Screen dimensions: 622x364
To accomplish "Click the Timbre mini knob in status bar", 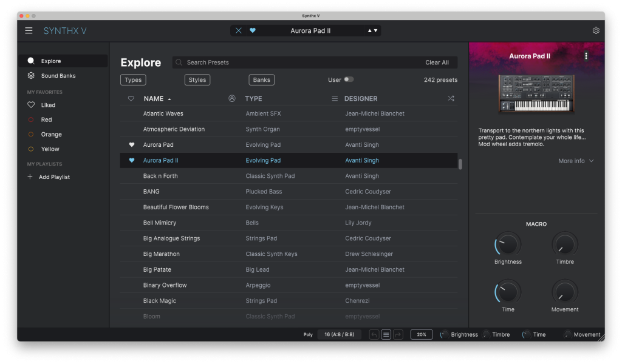I will click(487, 335).
